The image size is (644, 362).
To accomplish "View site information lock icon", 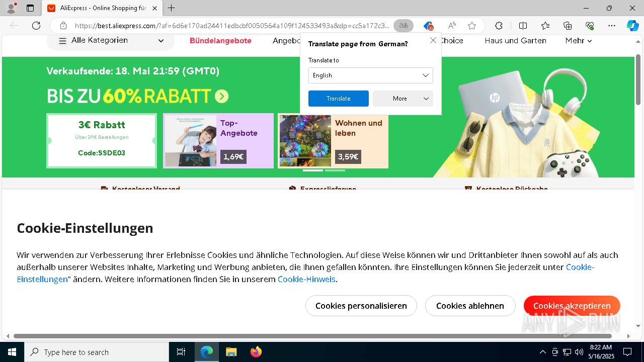I will tap(63, 26).
